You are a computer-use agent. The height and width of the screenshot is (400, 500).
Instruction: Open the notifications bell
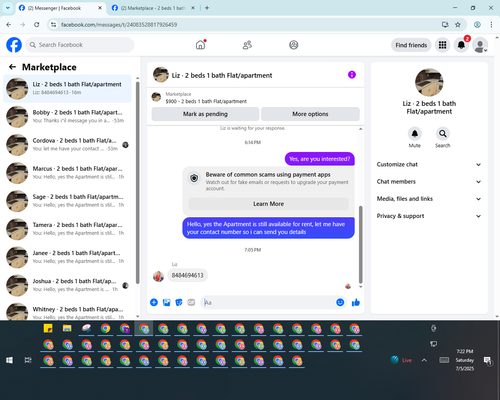pyautogui.click(x=461, y=45)
